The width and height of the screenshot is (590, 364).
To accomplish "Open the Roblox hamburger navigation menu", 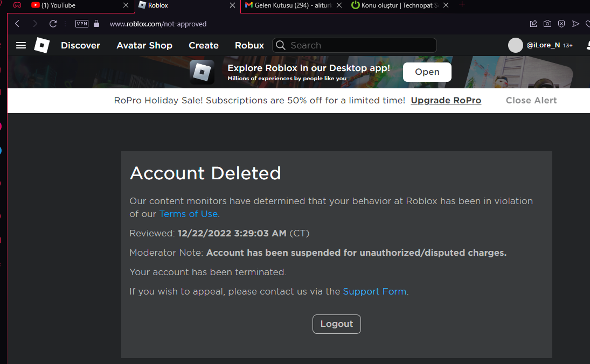I will [x=21, y=45].
